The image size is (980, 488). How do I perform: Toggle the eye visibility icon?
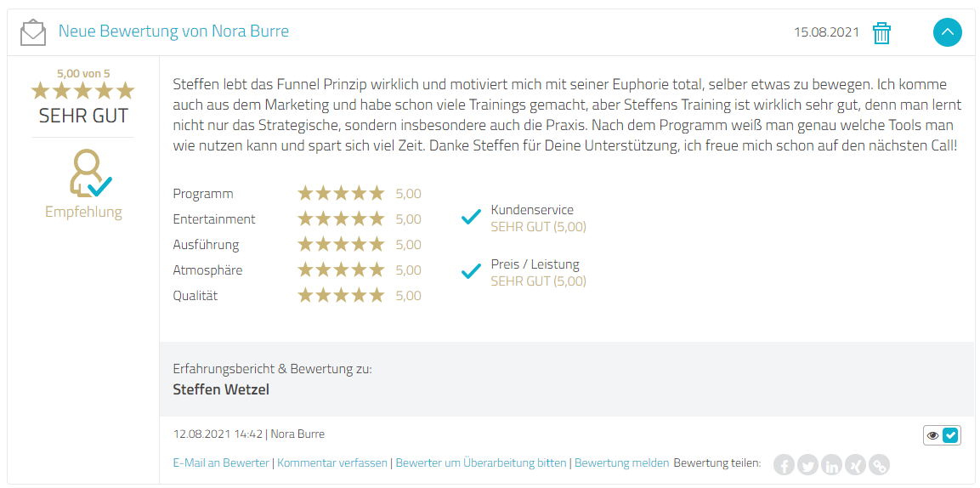(x=933, y=435)
